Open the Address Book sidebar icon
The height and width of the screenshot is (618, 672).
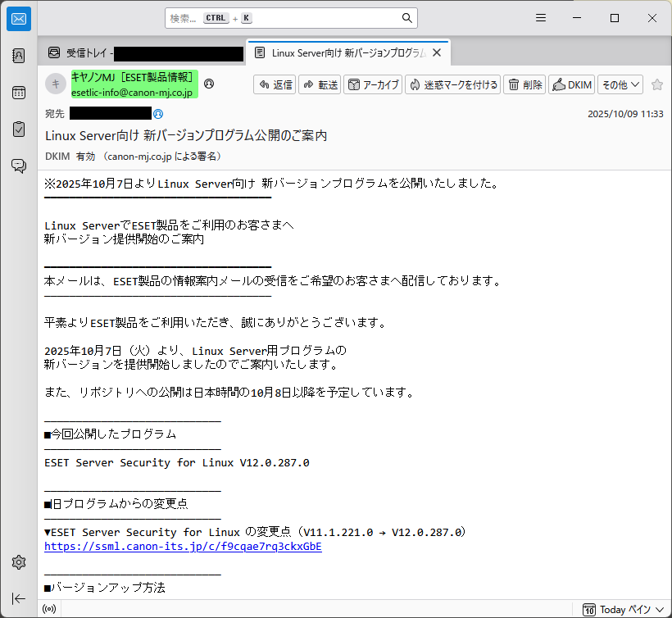pyautogui.click(x=18, y=56)
